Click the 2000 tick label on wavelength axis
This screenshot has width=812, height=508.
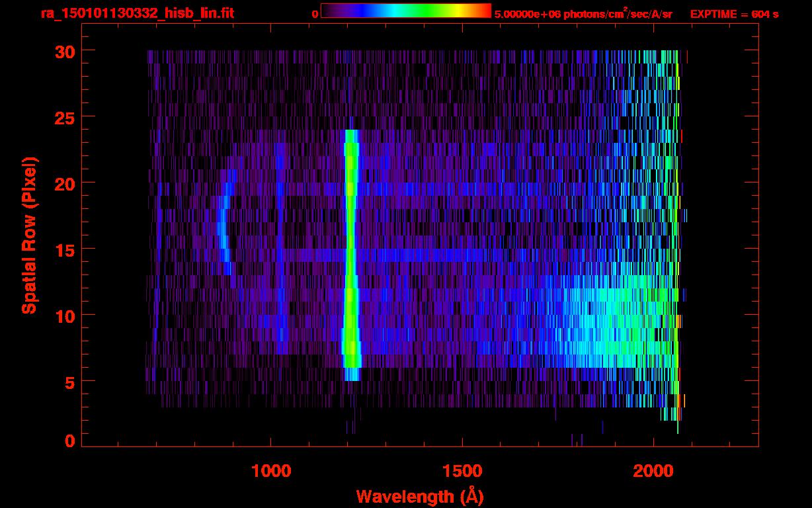(x=653, y=471)
